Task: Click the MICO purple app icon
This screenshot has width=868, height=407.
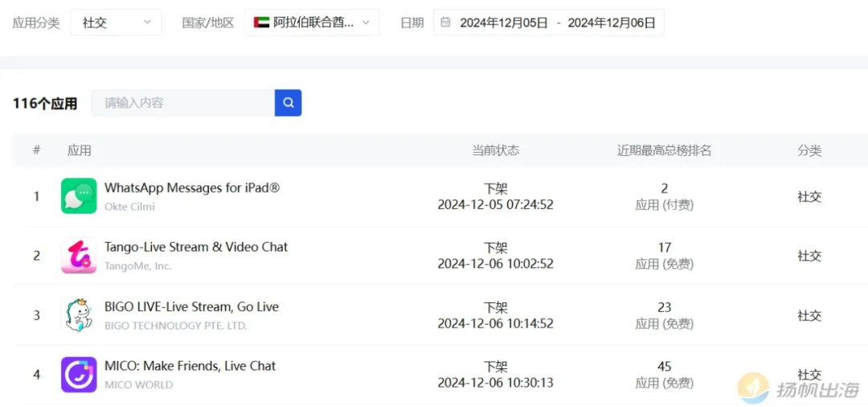Action: (x=79, y=375)
